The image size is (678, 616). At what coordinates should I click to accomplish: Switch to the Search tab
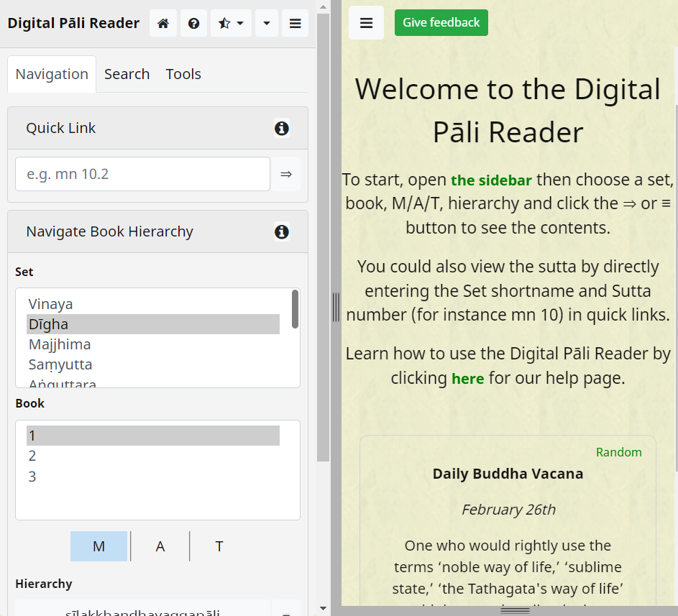127,74
